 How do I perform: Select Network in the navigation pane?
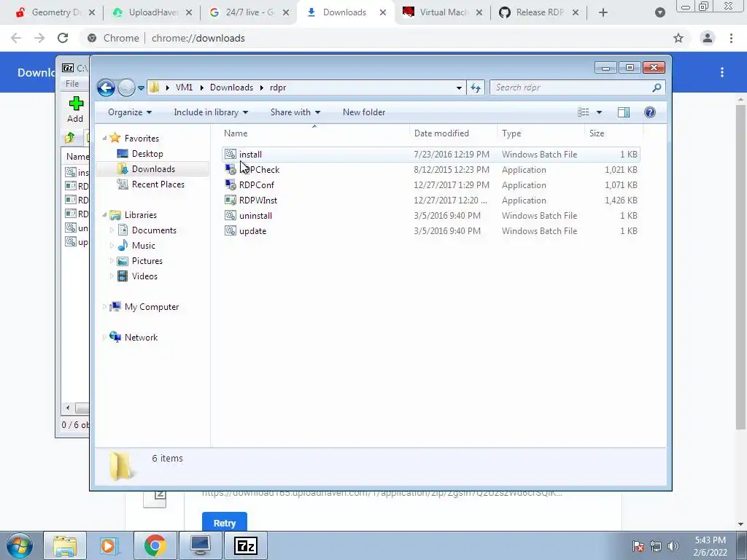pos(134,338)
